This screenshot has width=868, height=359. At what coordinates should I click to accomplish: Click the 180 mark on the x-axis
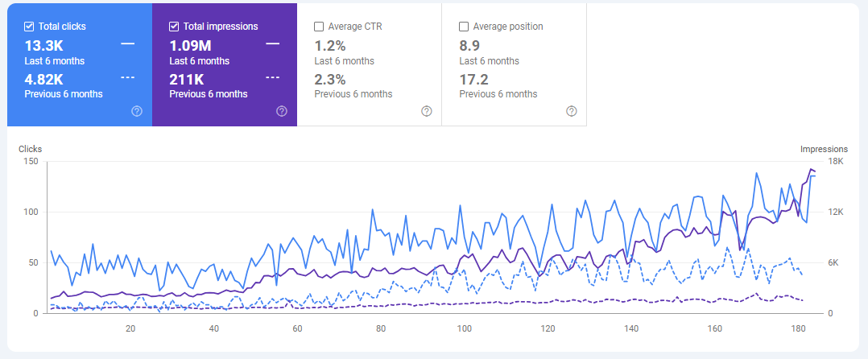point(798,328)
